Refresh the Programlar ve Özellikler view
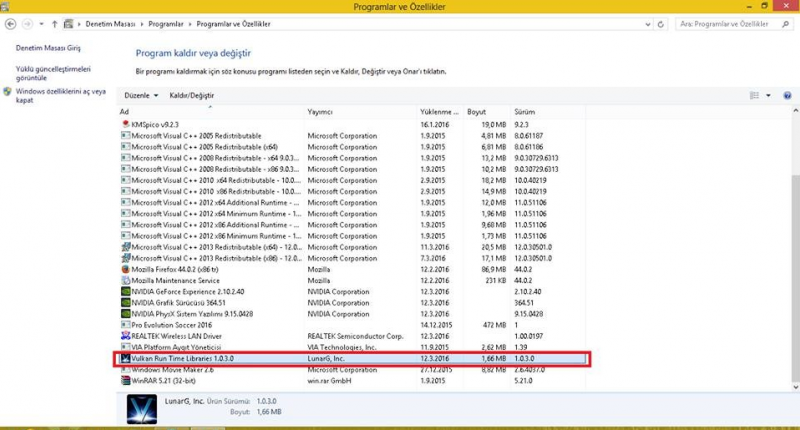 [x=661, y=24]
